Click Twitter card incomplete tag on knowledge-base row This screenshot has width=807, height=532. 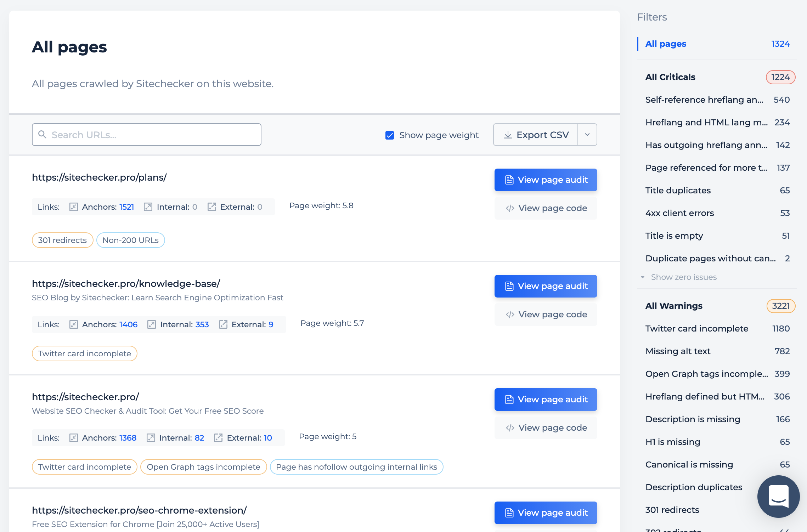click(84, 353)
